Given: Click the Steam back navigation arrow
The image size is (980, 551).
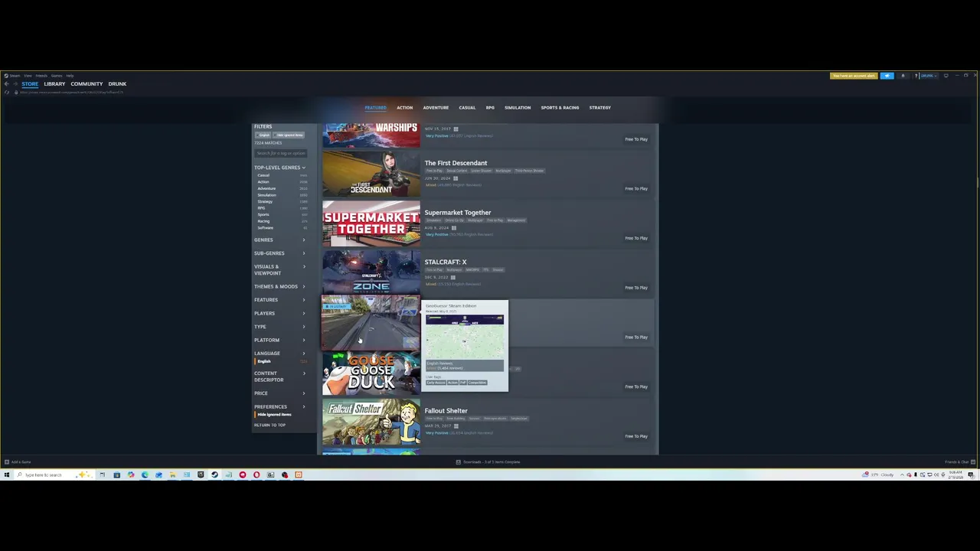Looking at the screenshot, I should (6, 83).
